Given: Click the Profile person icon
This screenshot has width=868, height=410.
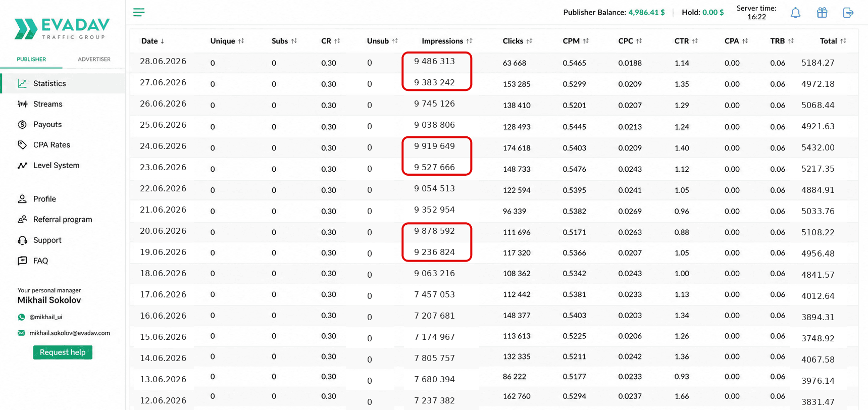Looking at the screenshot, I should (x=22, y=199).
